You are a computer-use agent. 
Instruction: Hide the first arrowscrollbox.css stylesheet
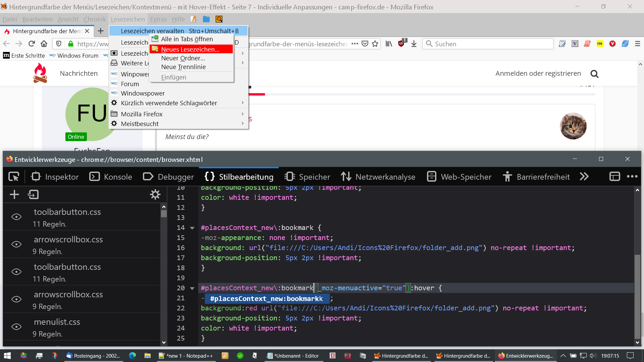click(16, 244)
